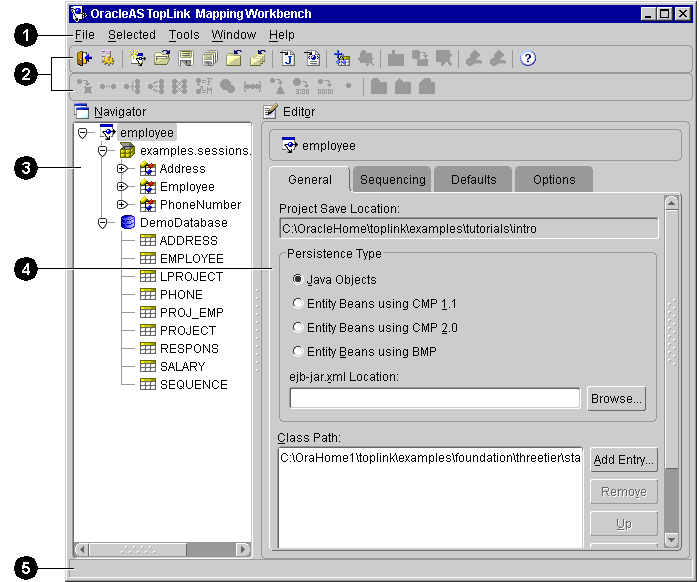The height and width of the screenshot is (582, 700).
Task: Click the Open Project folder icon
Action: point(162,58)
